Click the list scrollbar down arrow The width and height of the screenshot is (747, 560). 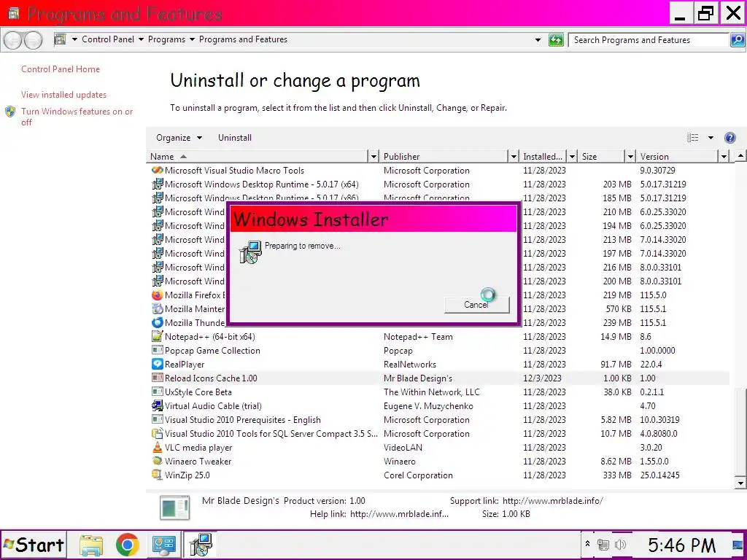pyautogui.click(x=740, y=483)
